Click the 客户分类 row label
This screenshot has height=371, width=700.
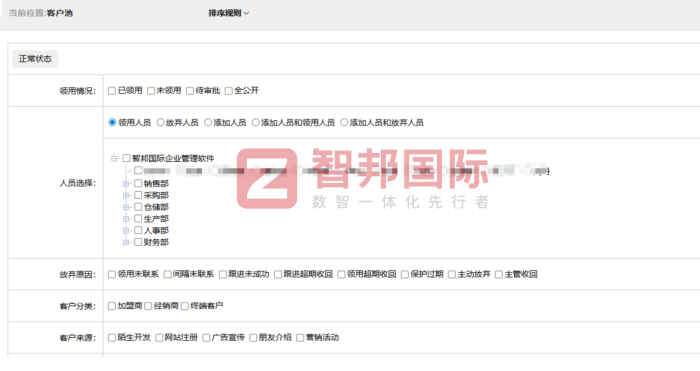click(x=78, y=306)
